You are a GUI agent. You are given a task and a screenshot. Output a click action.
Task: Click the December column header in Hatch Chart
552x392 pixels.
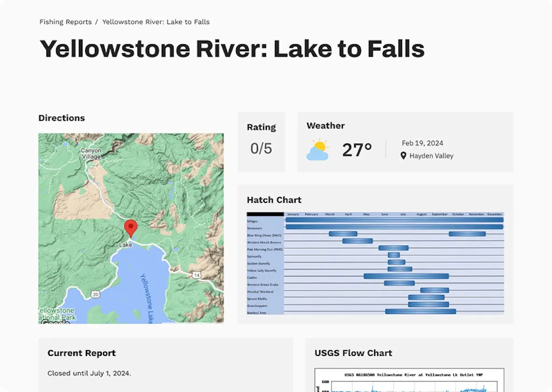495,214
